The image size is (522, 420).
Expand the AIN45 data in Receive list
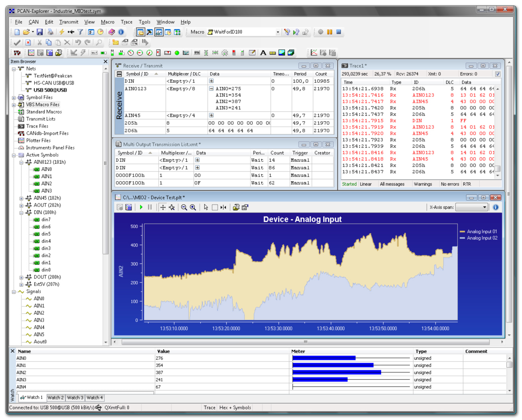tap(211, 115)
